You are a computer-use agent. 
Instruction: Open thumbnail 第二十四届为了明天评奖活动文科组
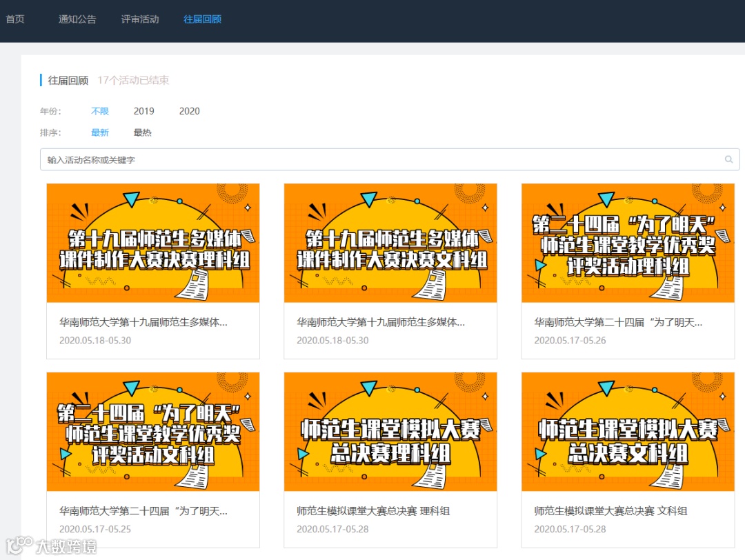153,431
